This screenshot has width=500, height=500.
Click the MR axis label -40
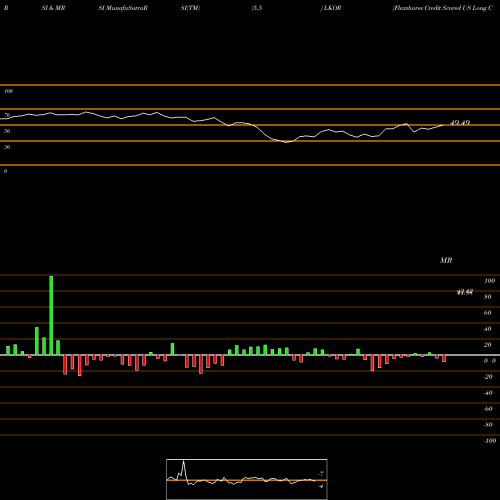(x=488, y=393)
